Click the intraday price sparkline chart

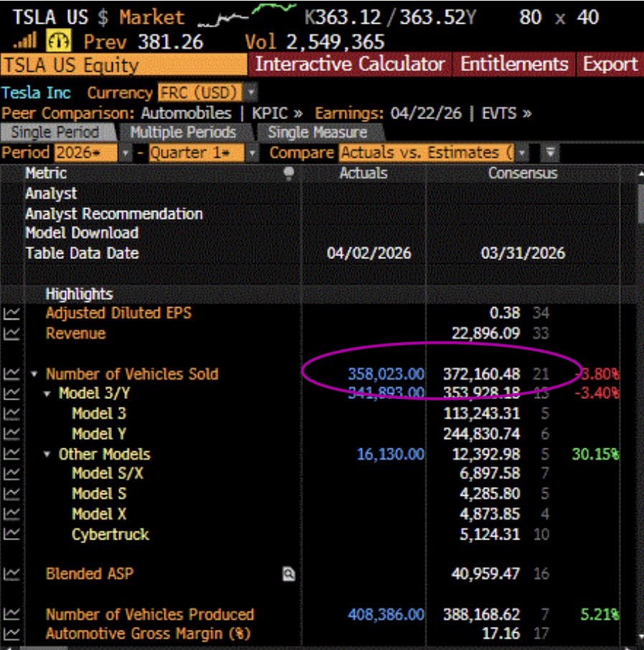point(246,14)
